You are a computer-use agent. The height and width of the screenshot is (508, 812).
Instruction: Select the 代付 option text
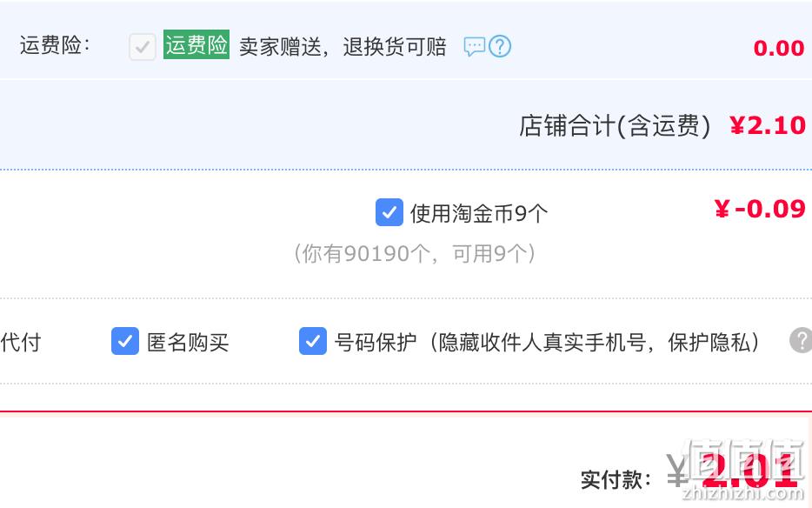click(x=21, y=342)
